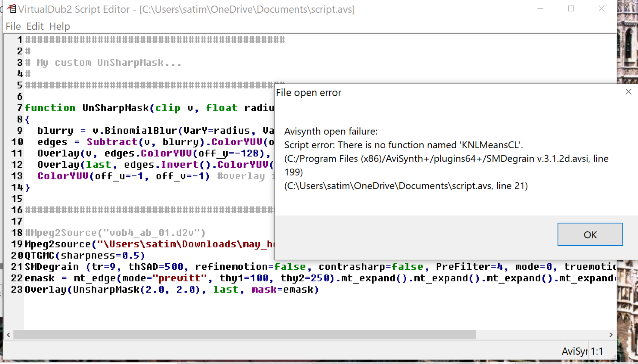Click line 11 'Overlay(v, edges.ColorYUV'
Image resolution: width=638 pixels, height=364 pixels.
tap(154, 153)
